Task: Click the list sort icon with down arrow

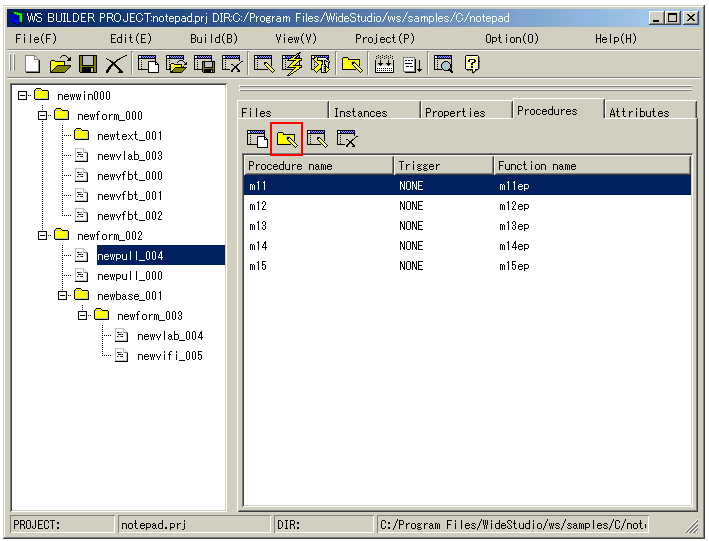Action: tap(412, 64)
